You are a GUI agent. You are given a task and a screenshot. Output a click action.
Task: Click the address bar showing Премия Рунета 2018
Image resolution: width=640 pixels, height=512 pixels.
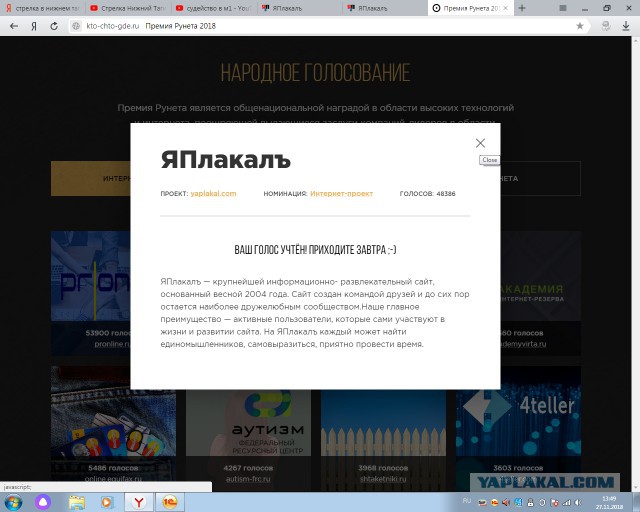point(327,26)
